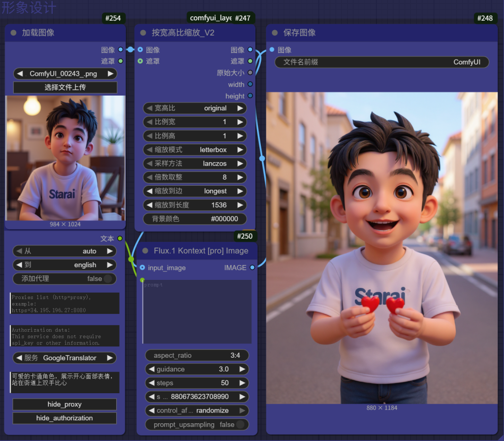
Task: Click the output image preview in 保存图像 node
Action: point(382,248)
